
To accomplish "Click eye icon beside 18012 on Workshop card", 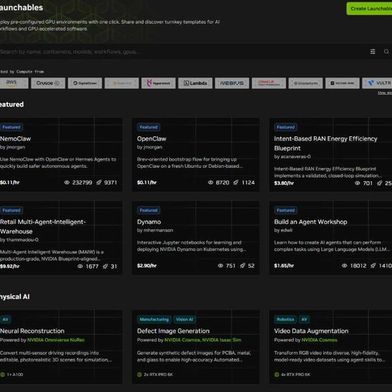I will [344, 266].
